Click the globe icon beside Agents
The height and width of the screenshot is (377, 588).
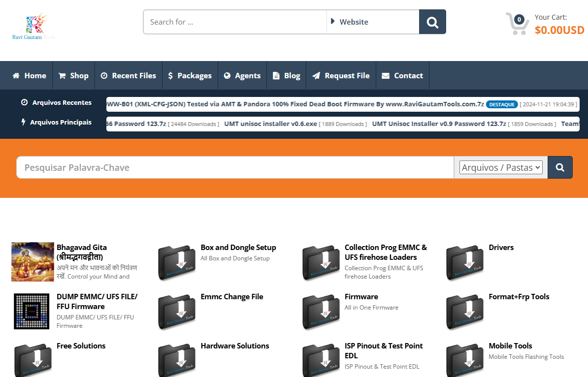[x=227, y=76]
